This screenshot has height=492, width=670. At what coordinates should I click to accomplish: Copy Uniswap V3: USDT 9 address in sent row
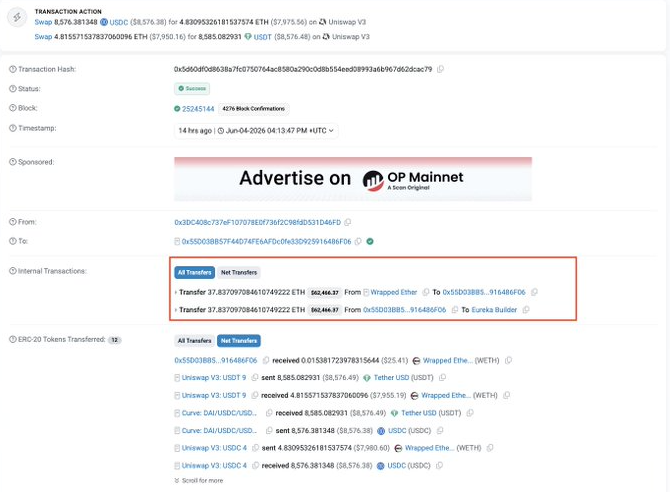(x=255, y=378)
